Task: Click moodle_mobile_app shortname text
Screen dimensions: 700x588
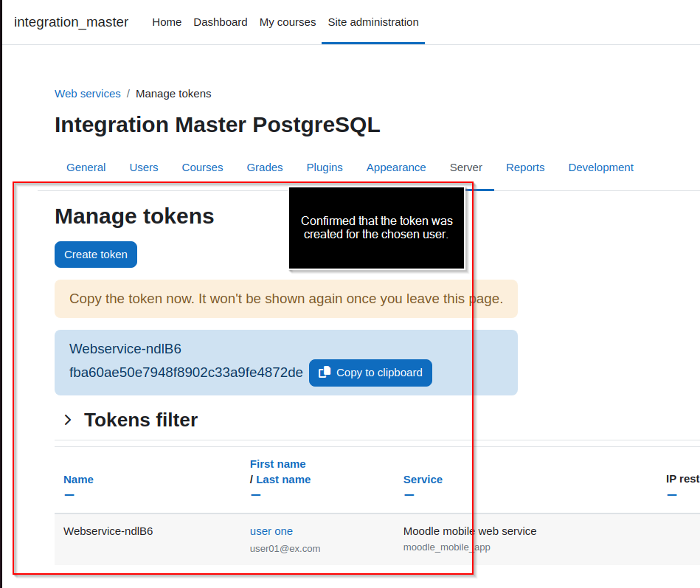Action: [x=446, y=547]
